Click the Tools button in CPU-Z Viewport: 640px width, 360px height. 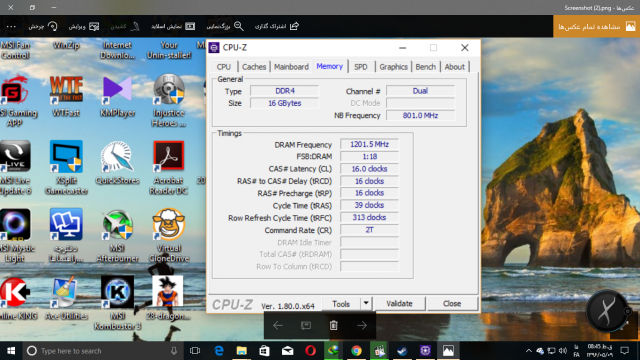tap(341, 304)
